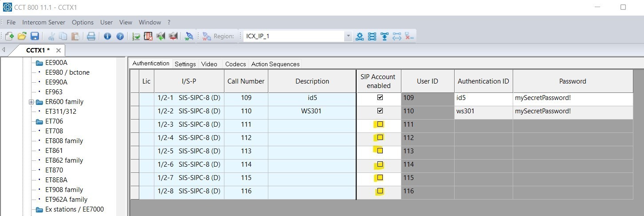Click the EE900A folder icon in tree
Screen dimensions: 644x216
point(39,63)
